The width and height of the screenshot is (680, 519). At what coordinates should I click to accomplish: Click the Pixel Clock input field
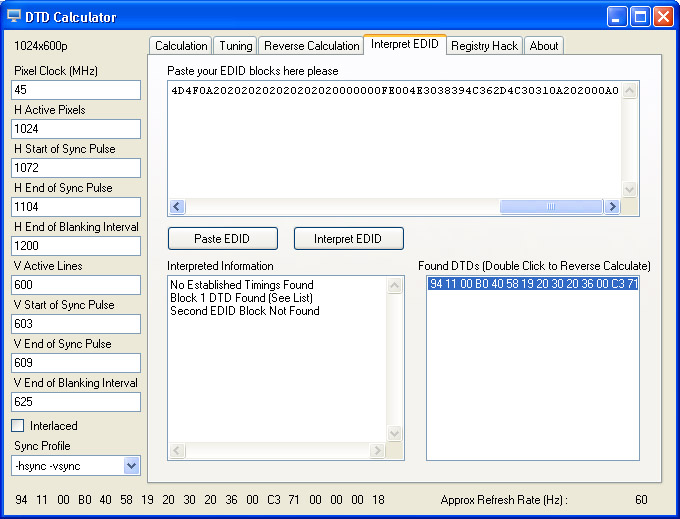76,90
